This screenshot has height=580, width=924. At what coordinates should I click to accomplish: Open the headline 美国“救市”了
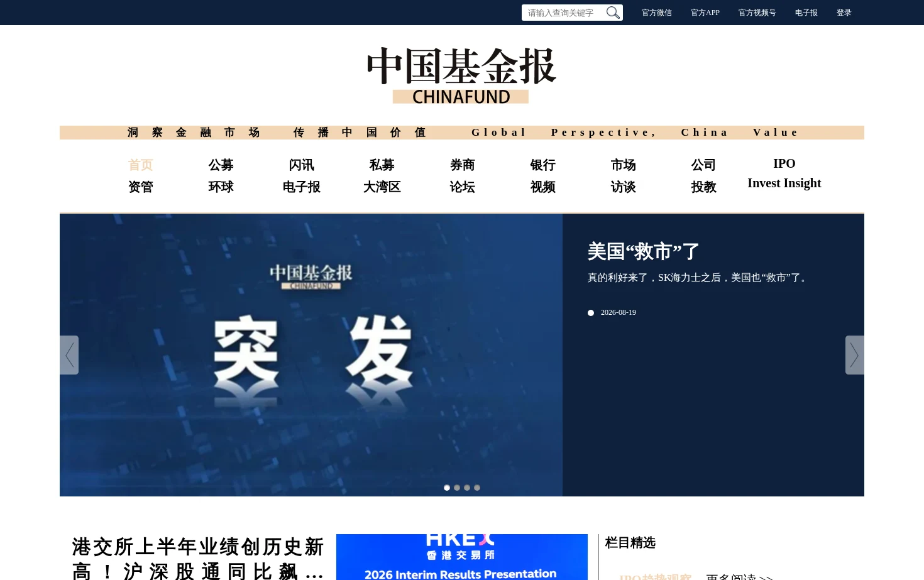click(x=644, y=251)
